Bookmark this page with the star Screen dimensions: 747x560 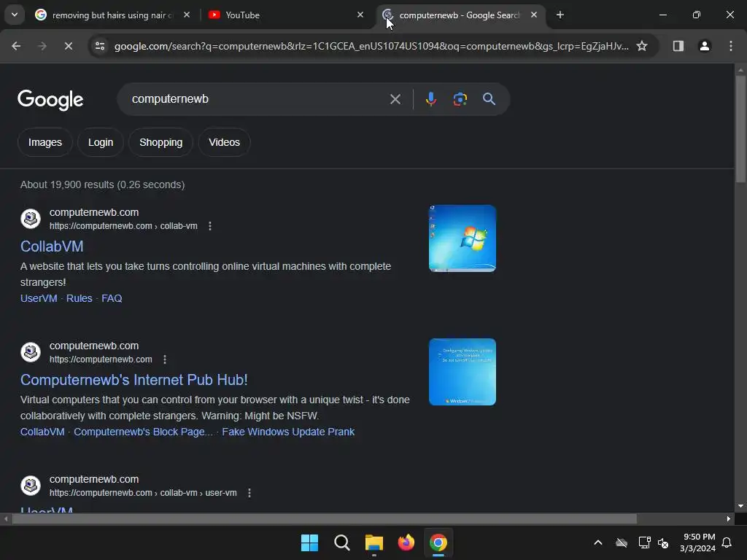tap(642, 46)
